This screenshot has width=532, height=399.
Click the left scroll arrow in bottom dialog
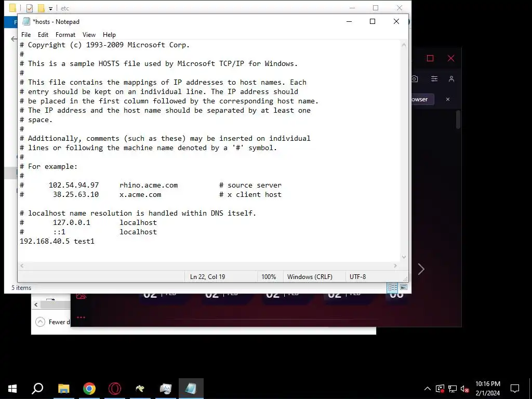[x=36, y=304]
